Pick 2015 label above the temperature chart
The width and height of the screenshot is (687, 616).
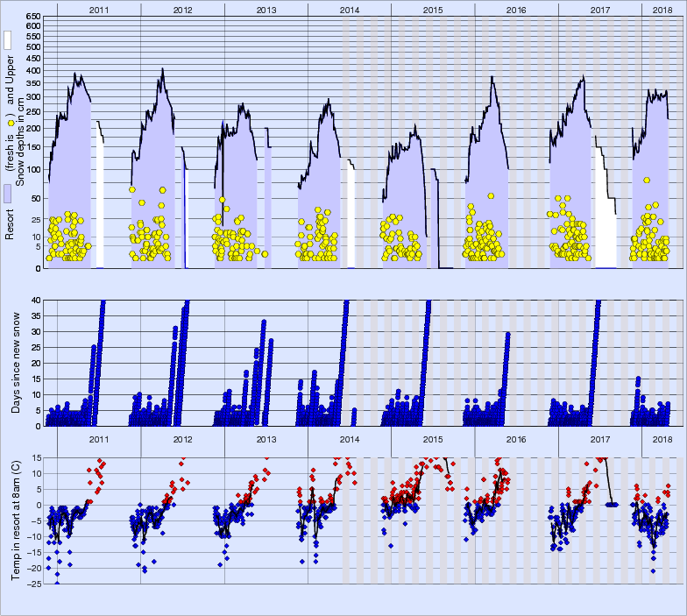[433, 439]
